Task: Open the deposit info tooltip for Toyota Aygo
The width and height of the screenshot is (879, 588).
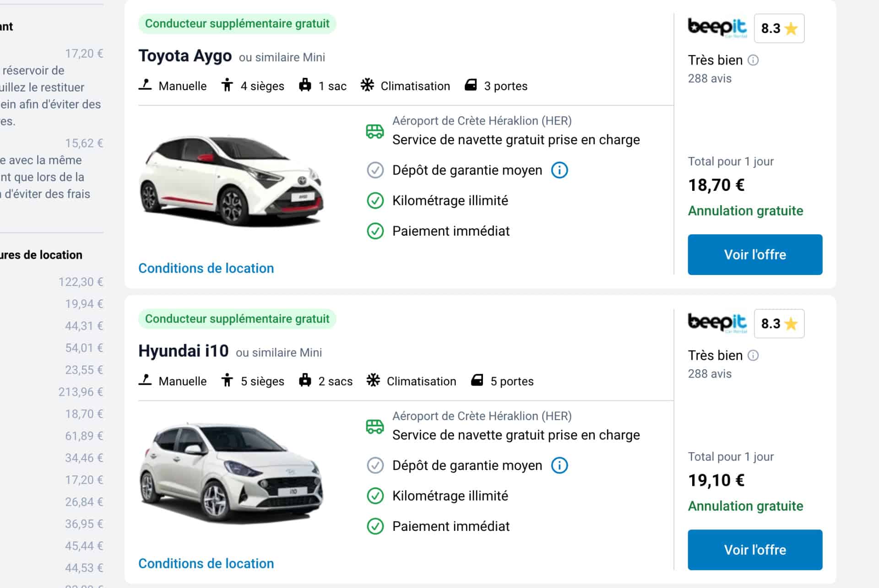Action: tap(559, 170)
